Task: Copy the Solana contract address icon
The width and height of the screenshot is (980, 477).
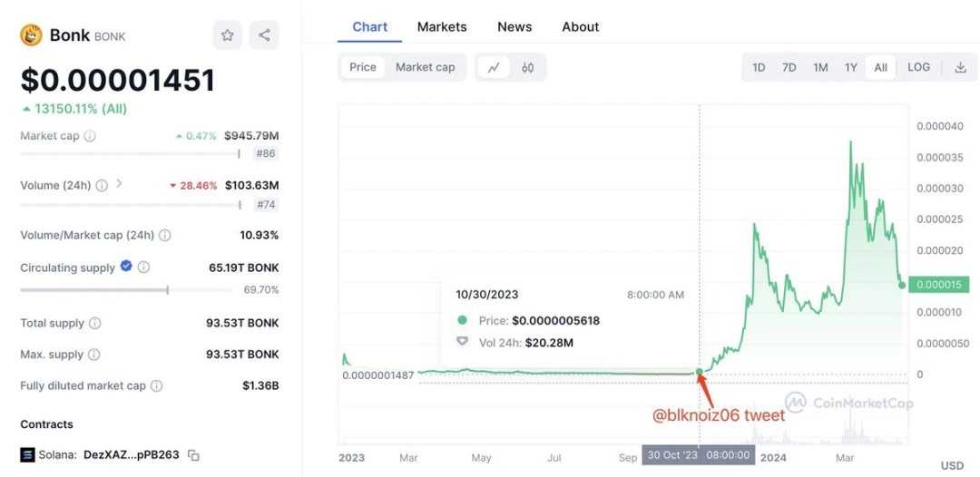Action: click(194, 455)
